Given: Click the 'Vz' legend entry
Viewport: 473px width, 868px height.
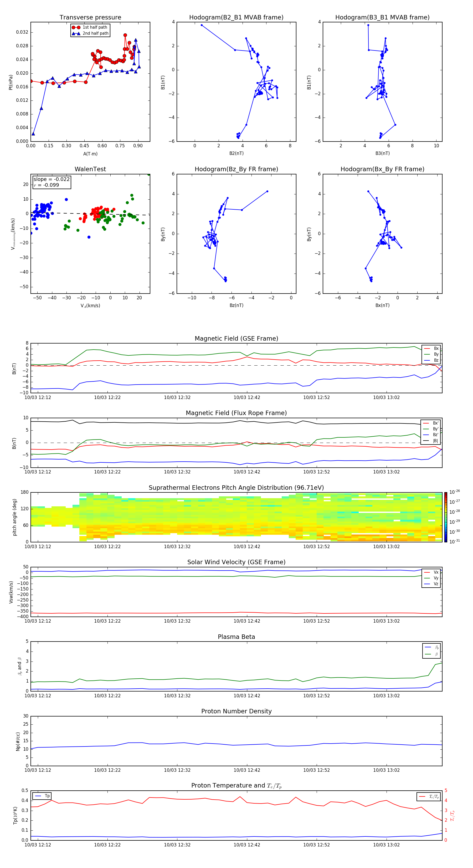Looking at the screenshot, I should pos(431,584).
